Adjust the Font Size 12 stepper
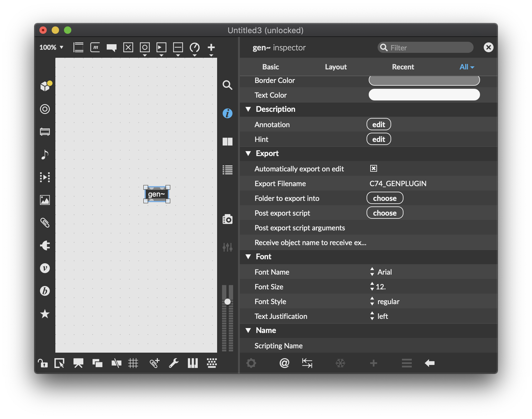The width and height of the screenshot is (532, 419). 372,287
